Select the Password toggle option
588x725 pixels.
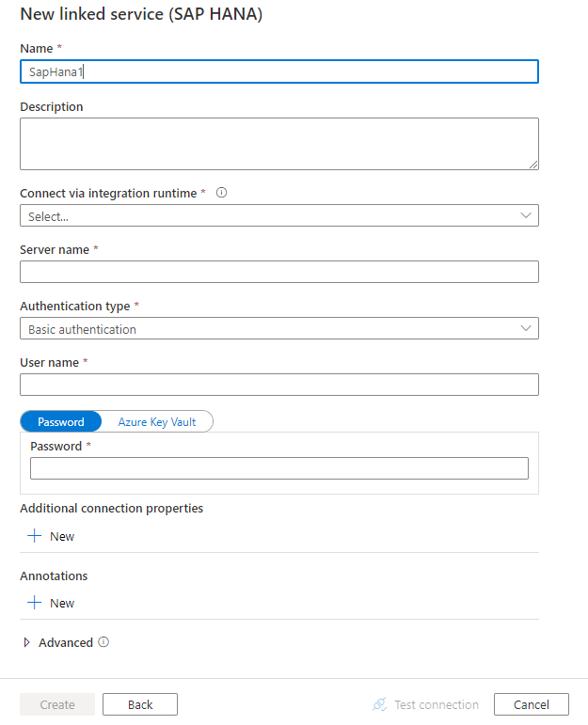(x=61, y=422)
